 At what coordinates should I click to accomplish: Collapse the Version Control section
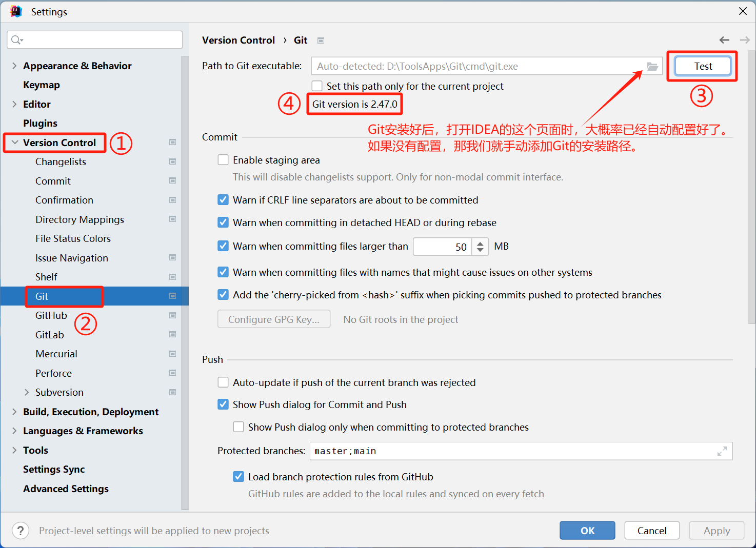(15, 143)
